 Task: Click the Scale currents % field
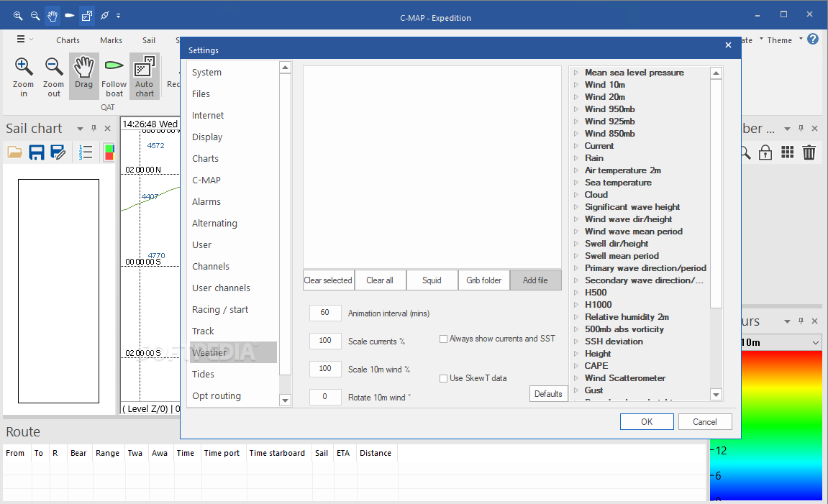325,340
